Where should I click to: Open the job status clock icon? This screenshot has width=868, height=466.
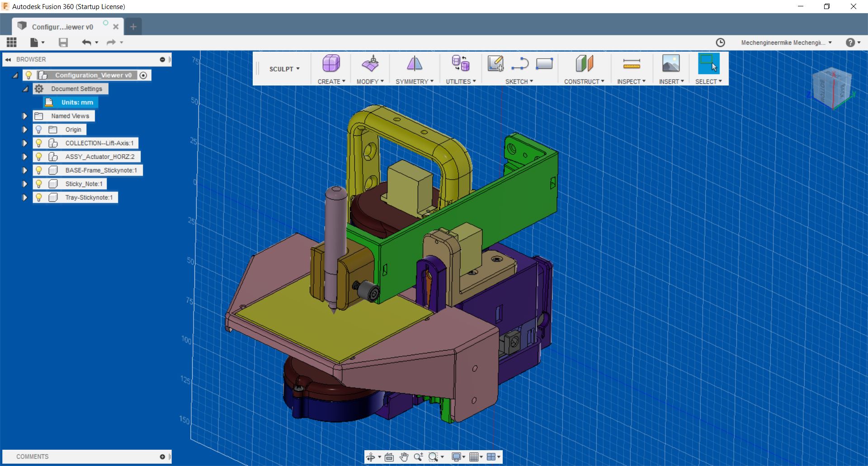720,43
